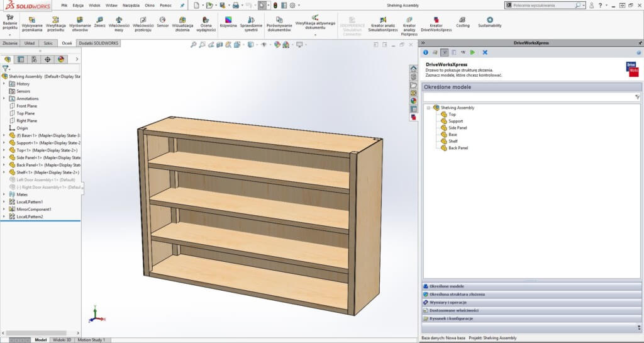Open the DisplayManager color ball tab
Image resolution: width=644 pixels, height=343 pixels.
(x=61, y=59)
